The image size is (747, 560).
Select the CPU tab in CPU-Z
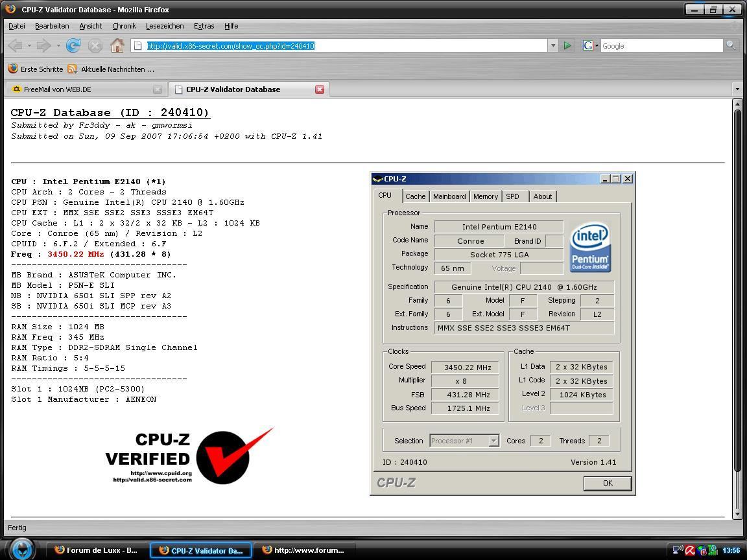(385, 196)
